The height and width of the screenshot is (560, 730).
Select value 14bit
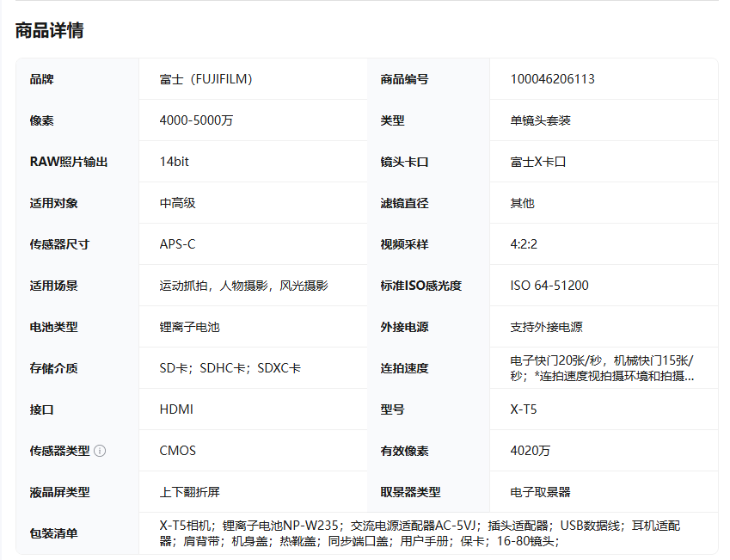pyautogui.click(x=175, y=162)
